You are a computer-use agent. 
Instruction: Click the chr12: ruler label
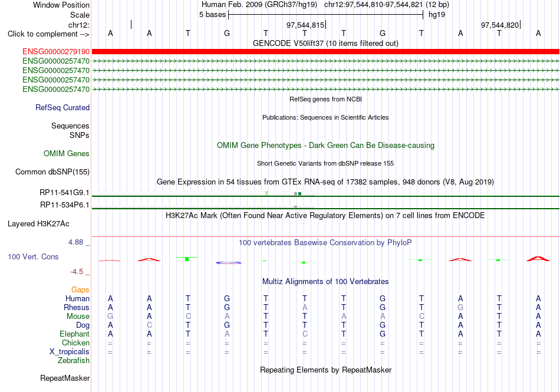tap(79, 25)
